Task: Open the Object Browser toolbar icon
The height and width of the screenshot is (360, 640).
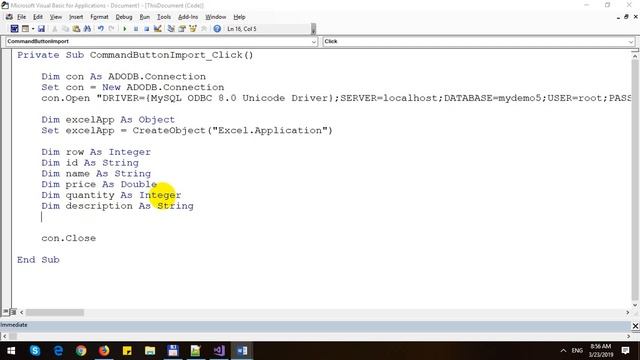Action: click(x=193, y=29)
